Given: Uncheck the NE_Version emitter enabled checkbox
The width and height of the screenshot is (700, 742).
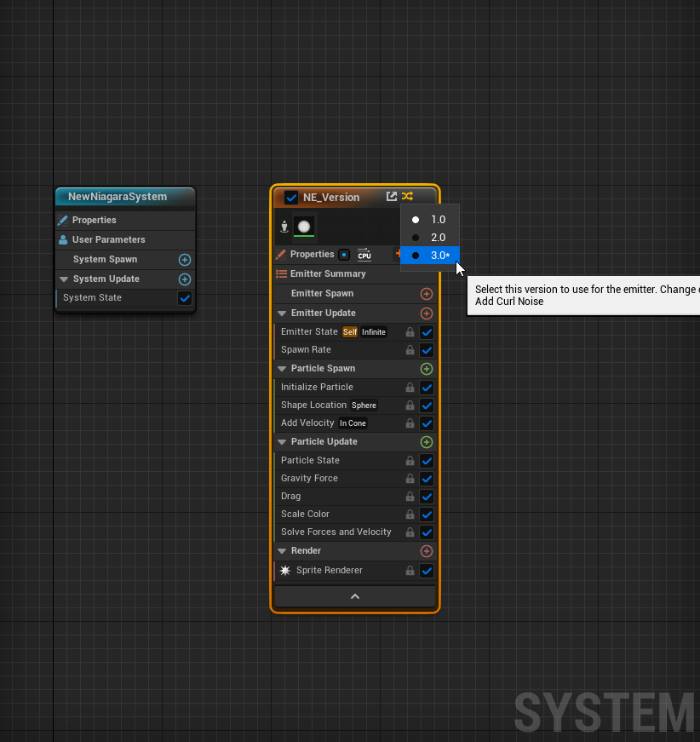Looking at the screenshot, I should [291, 197].
